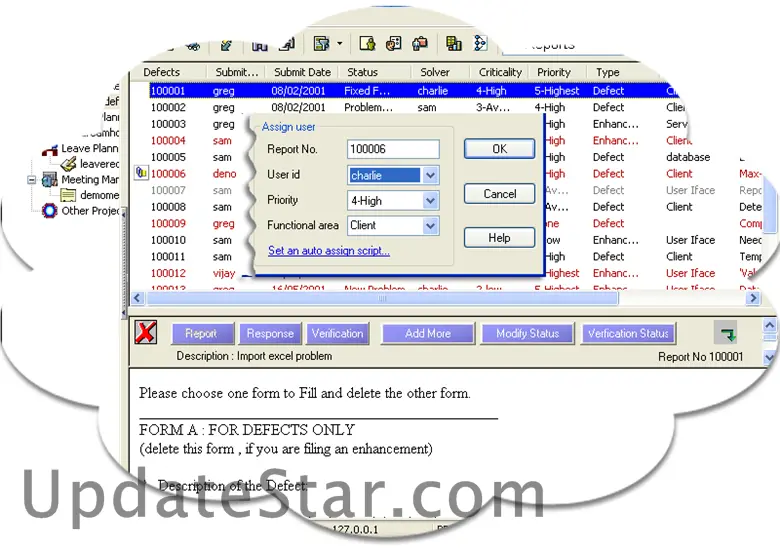Click right arrow of the horizontal scrollbar

pyautogui.click(x=753, y=298)
